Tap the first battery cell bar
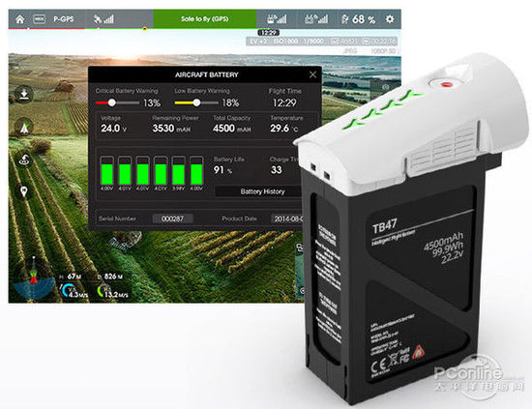532x409 pixels. 106,170
